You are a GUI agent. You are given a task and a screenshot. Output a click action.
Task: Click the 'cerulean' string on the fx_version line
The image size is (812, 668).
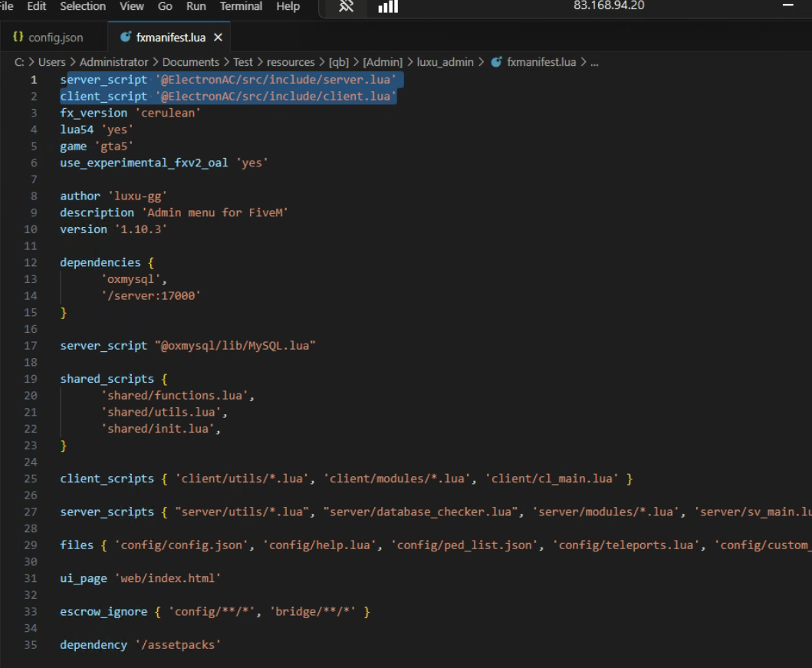tap(168, 113)
